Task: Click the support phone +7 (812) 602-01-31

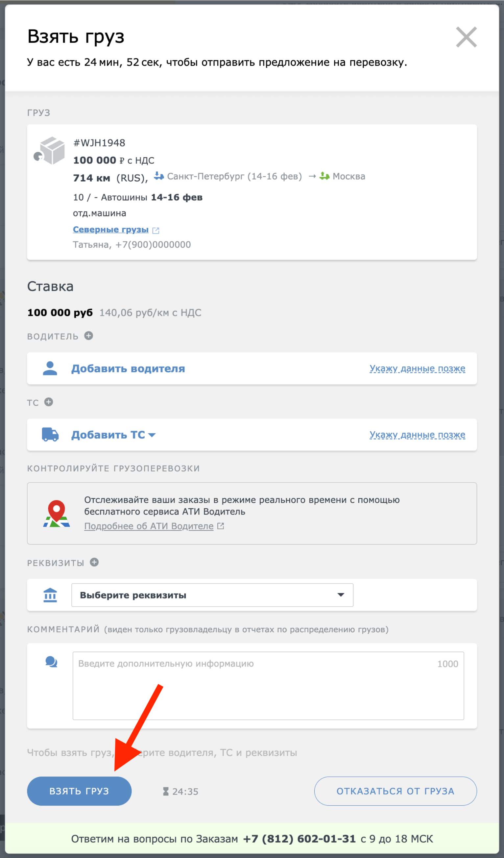Action: click(x=300, y=839)
